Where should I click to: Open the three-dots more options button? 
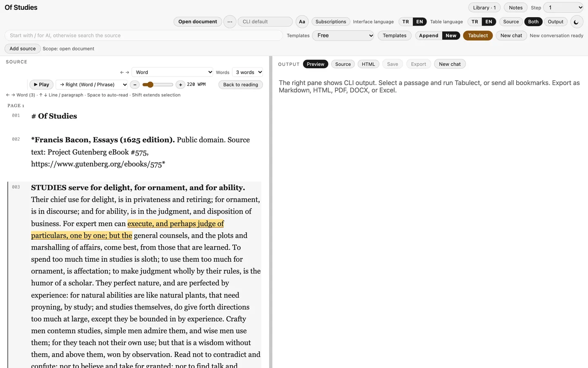[x=230, y=22]
